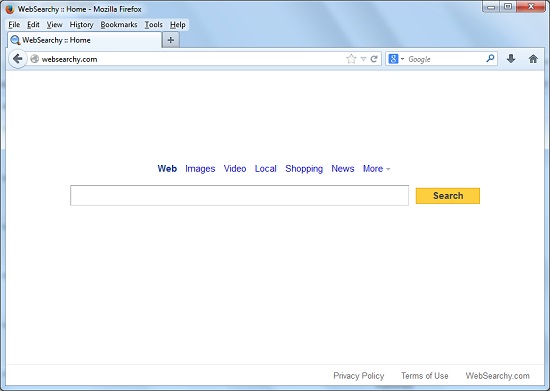Maximize the Firefox window
Screen dimensions: 550x391
tap(508, 7)
